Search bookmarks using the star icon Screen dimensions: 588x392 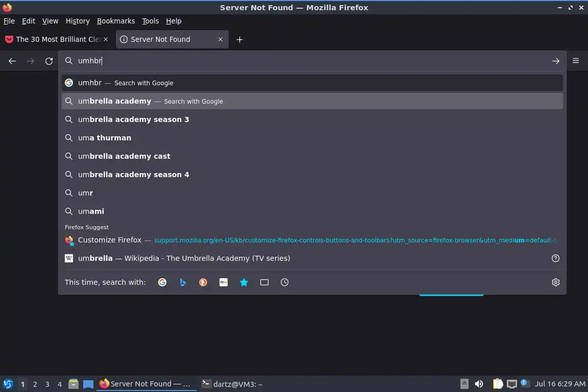click(244, 282)
